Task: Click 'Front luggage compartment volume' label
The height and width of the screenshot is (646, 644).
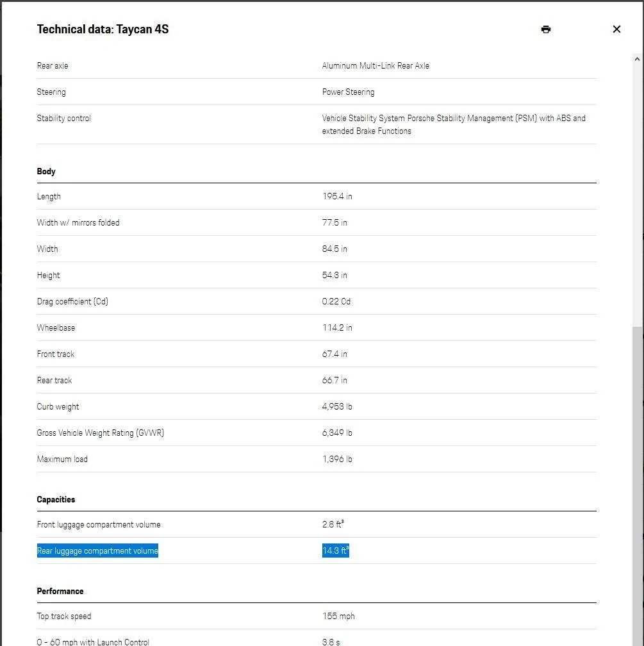Action: (99, 525)
